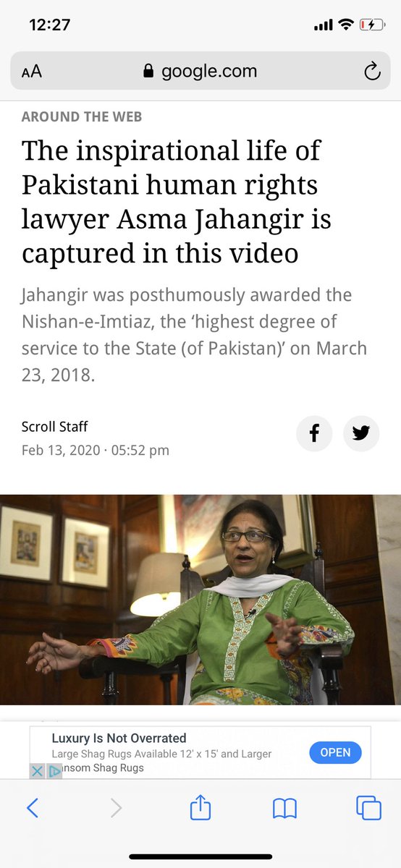
Task: Tap the Safari forward arrow
Action: point(116,807)
